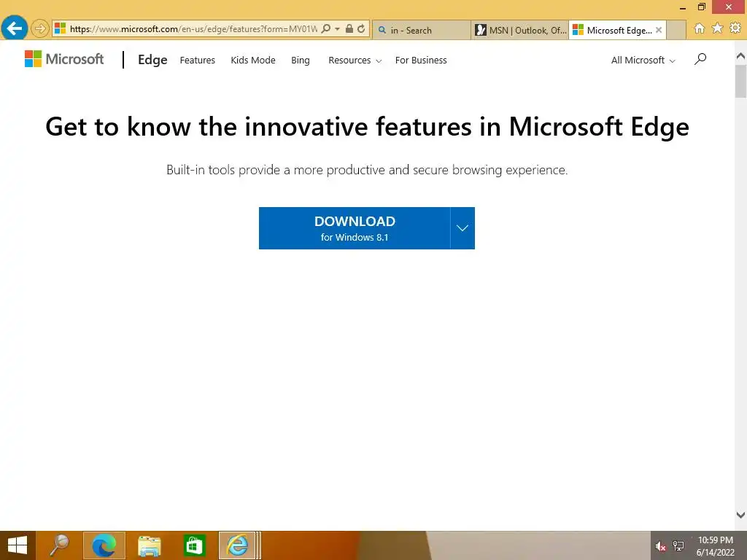Refresh the page with the reload icon
This screenshot has width=747, height=560.
pyautogui.click(x=361, y=29)
